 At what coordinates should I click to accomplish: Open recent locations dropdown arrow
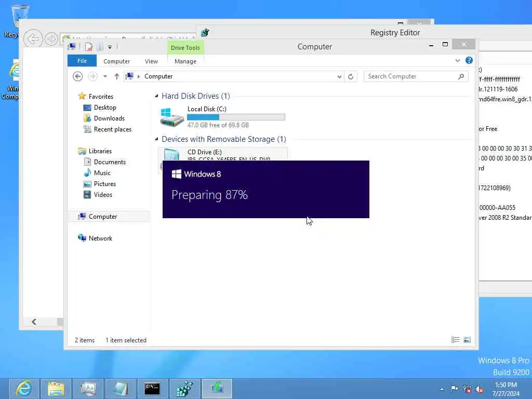coord(105,76)
